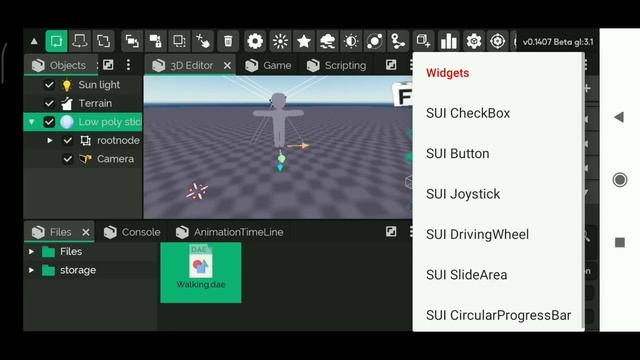Tap the Android recent apps square button
Viewport: 640px width, 360px height.
click(x=620, y=242)
